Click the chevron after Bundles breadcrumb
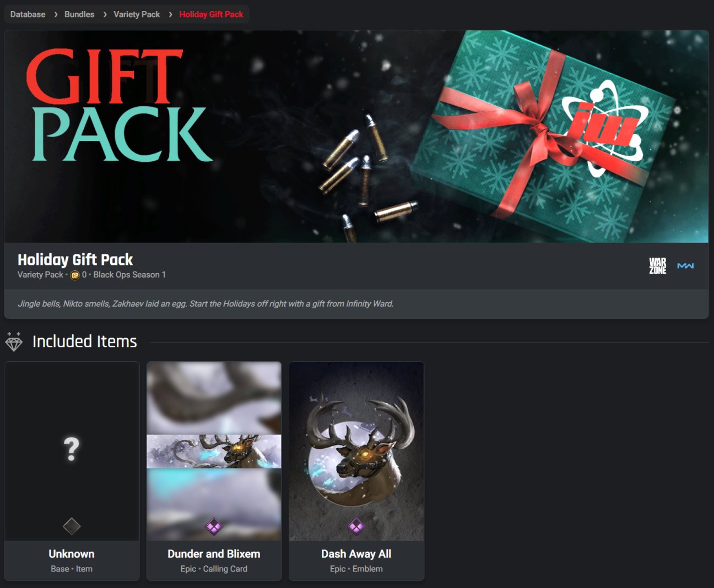714x588 pixels. (x=105, y=14)
